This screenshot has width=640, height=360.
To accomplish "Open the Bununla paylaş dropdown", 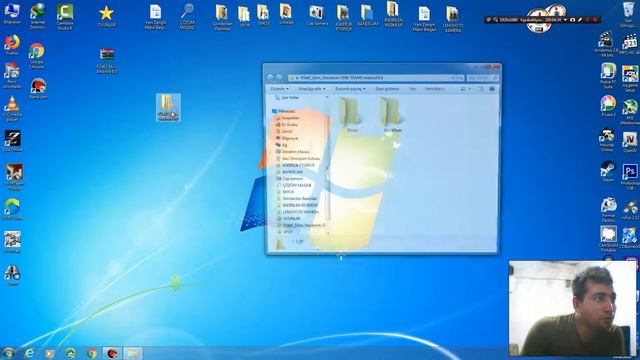I will 350,89.
